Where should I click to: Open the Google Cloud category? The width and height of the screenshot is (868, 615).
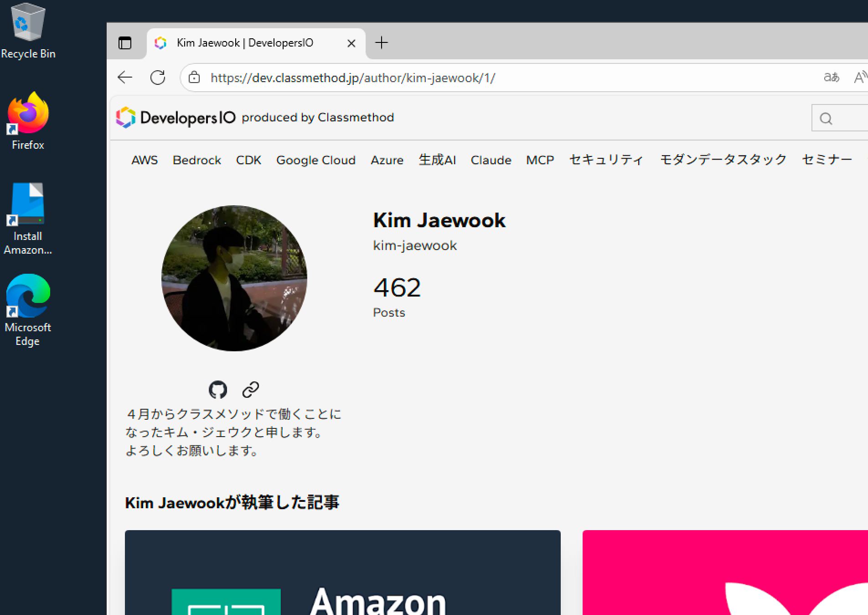[x=316, y=160]
